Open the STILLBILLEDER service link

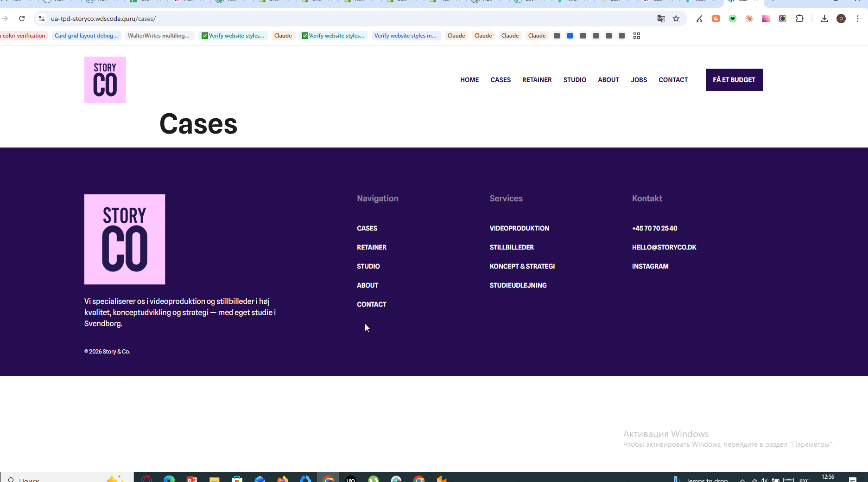pyautogui.click(x=512, y=247)
